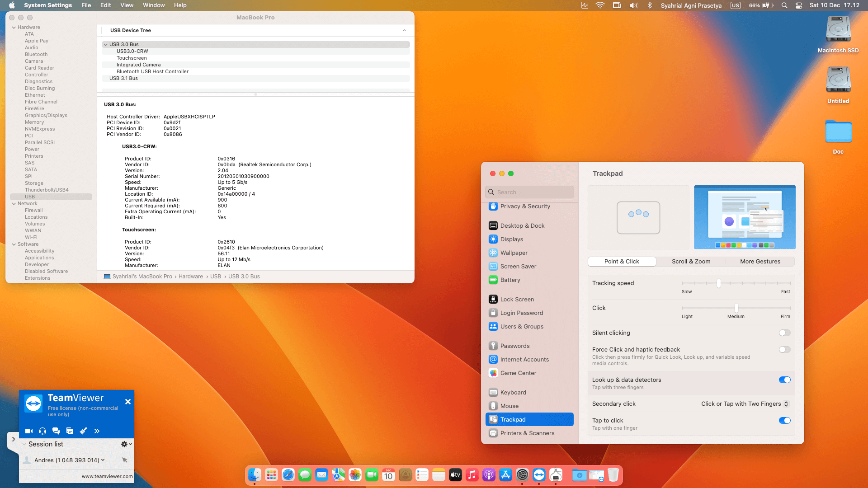Turn on Force Click and haptic feedback
The image size is (868, 488).
click(x=784, y=350)
